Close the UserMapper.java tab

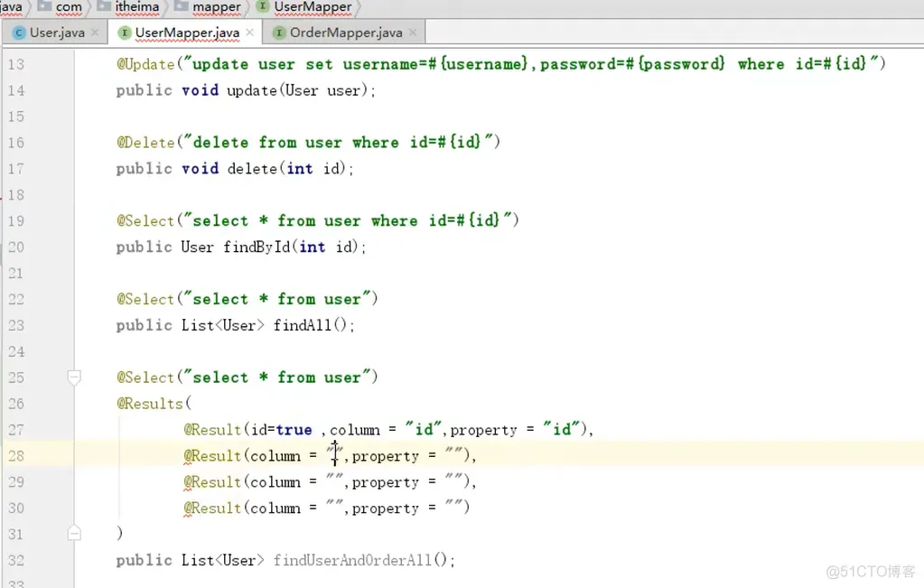tap(250, 33)
